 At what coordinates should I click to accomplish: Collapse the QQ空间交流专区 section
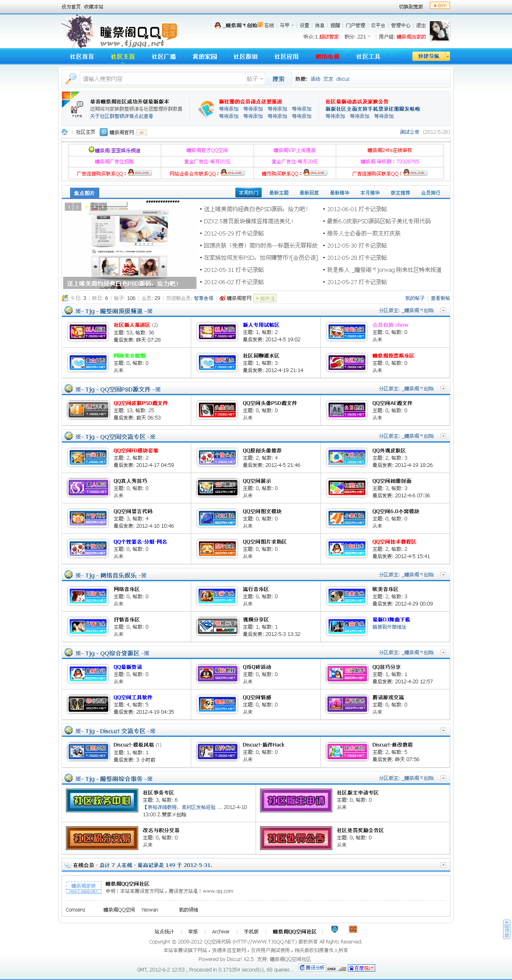[x=443, y=436]
